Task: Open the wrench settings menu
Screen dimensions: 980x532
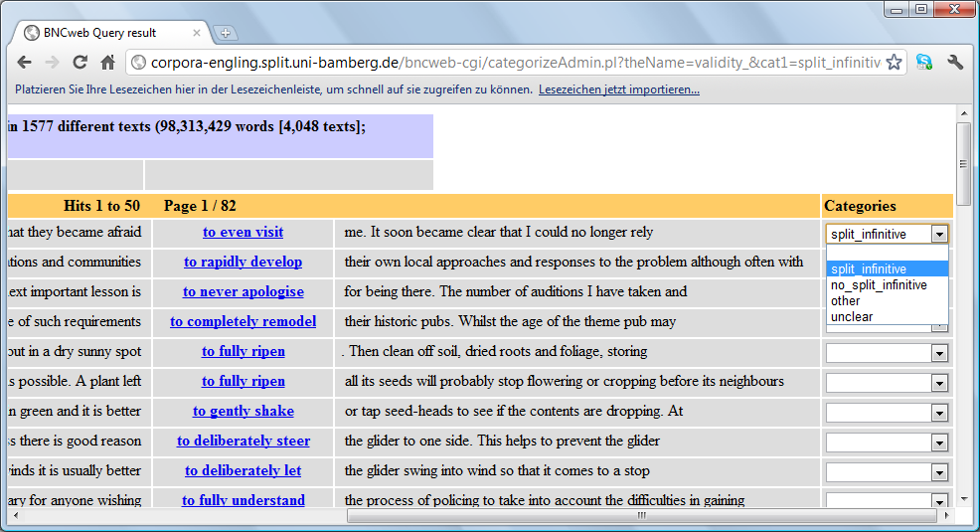Action: pos(955,63)
